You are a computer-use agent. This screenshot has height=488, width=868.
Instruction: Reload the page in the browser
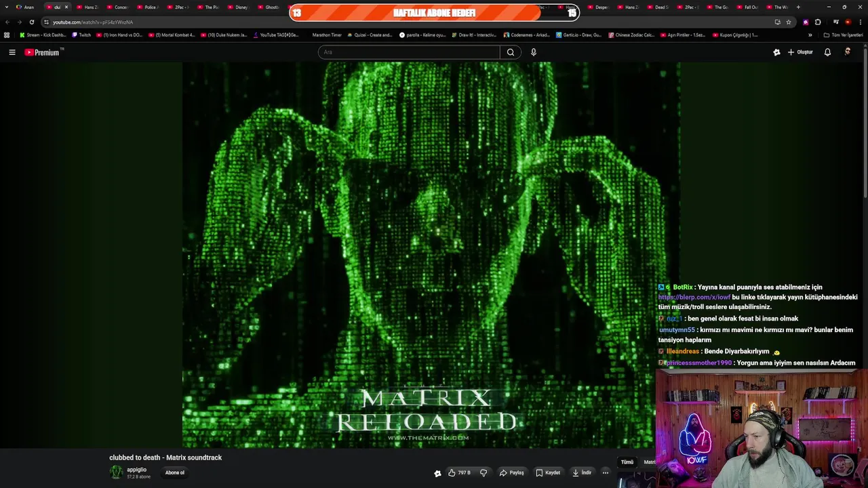(31, 22)
